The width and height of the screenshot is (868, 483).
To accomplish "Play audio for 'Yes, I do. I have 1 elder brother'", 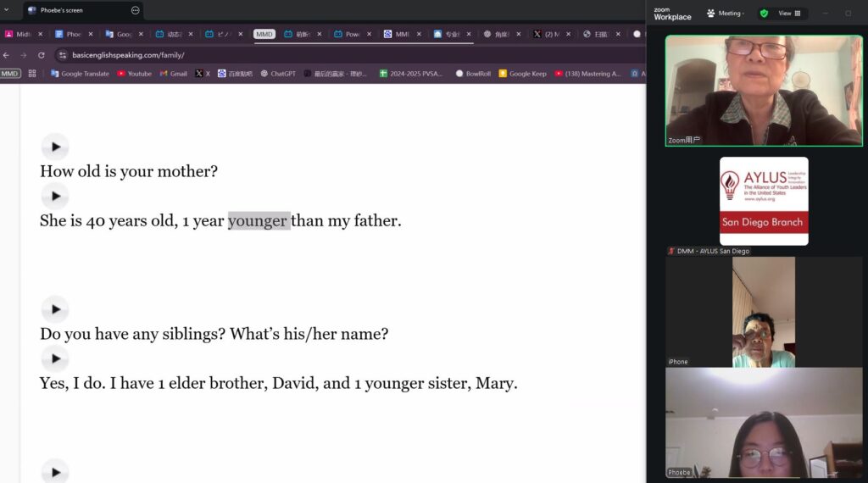I will (x=55, y=358).
